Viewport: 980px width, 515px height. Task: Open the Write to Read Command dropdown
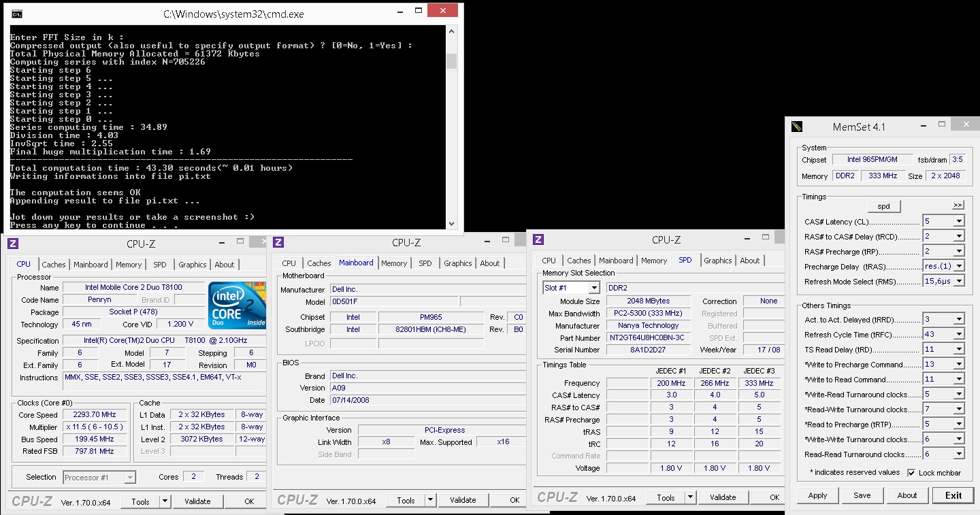(x=958, y=379)
